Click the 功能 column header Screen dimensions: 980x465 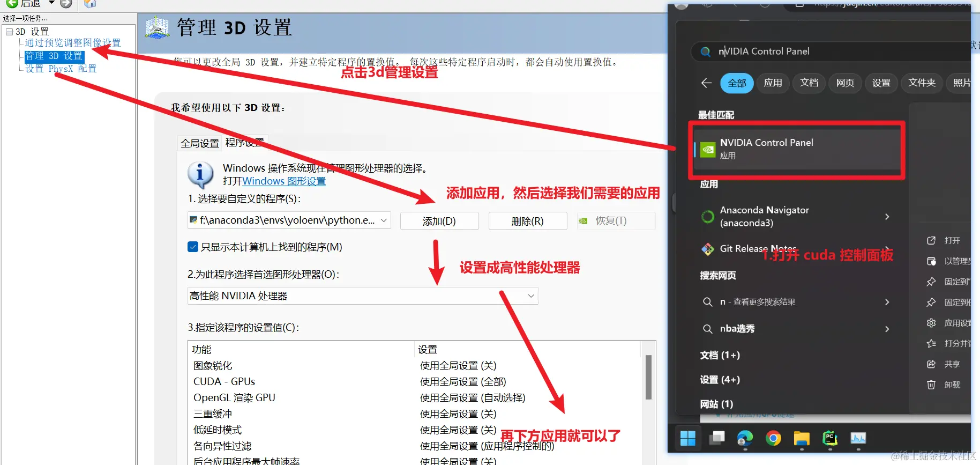[201, 350]
